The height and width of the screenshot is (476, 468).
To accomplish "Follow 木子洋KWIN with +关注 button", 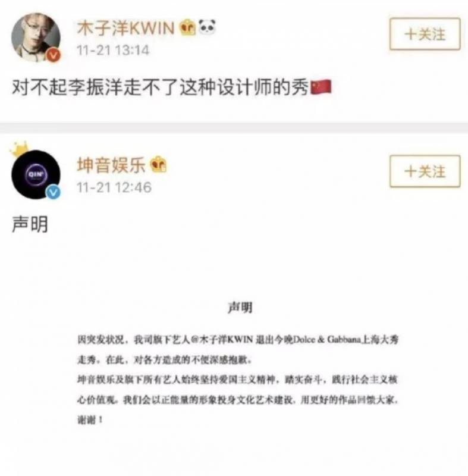I will pyautogui.click(x=425, y=34).
